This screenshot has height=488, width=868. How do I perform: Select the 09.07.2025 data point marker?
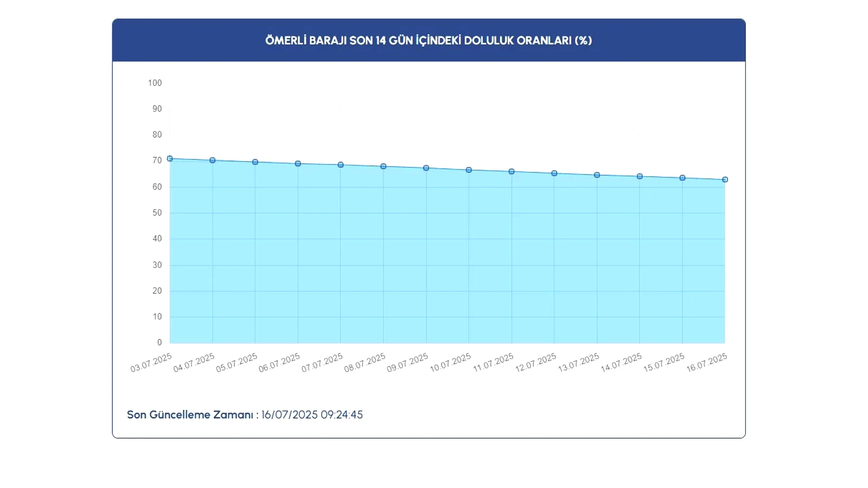coord(426,168)
